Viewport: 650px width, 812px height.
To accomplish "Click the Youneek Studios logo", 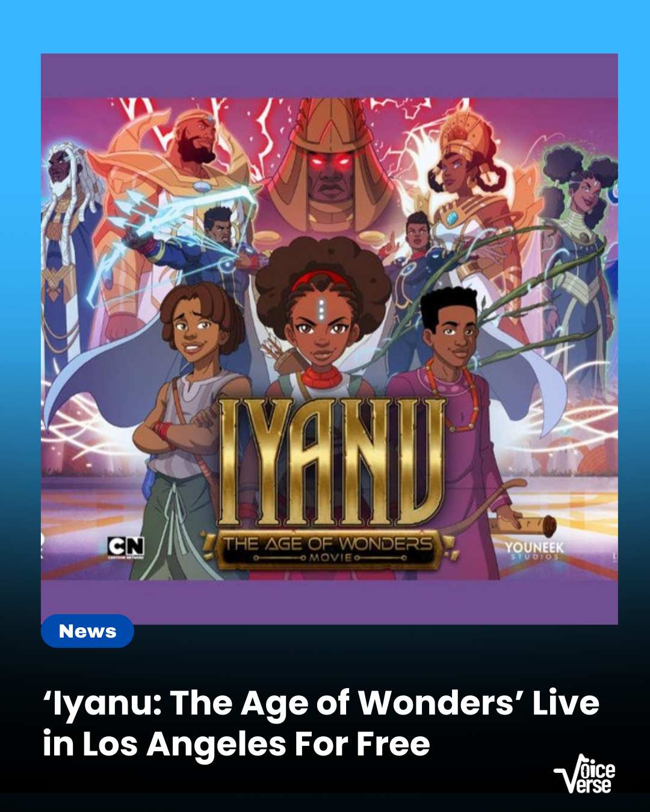I will (534, 550).
